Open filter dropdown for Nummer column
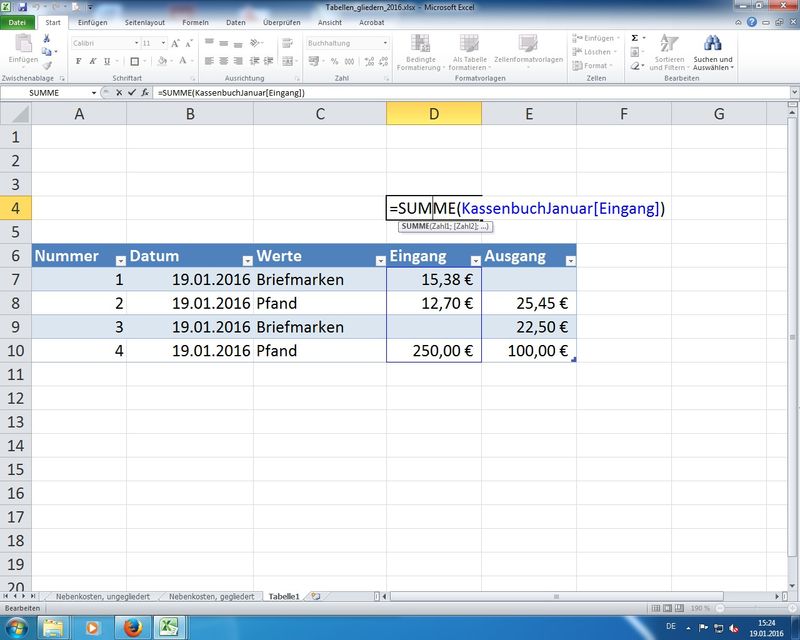The height and width of the screenshot is (640, 800). point(119,258)
